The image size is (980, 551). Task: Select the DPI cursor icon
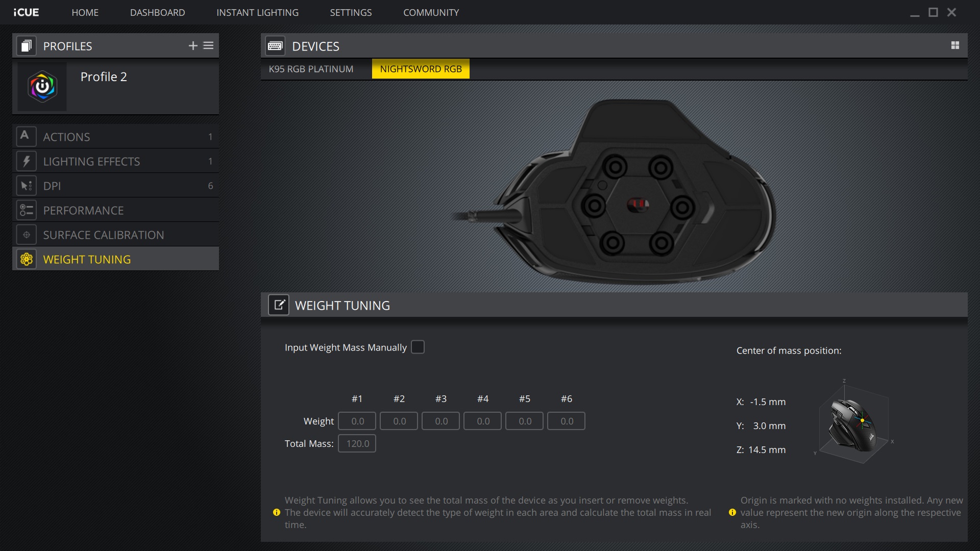[x=26, y=186]
